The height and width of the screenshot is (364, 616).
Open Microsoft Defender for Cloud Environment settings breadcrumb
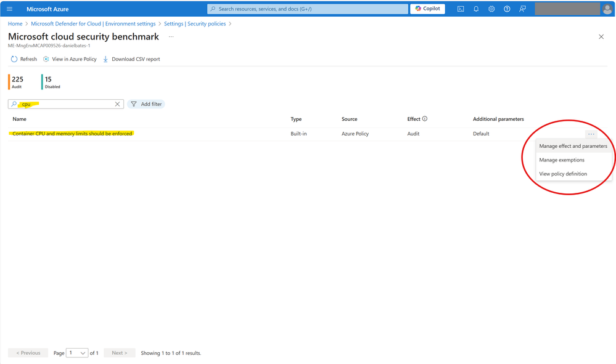tap(93, 23)
